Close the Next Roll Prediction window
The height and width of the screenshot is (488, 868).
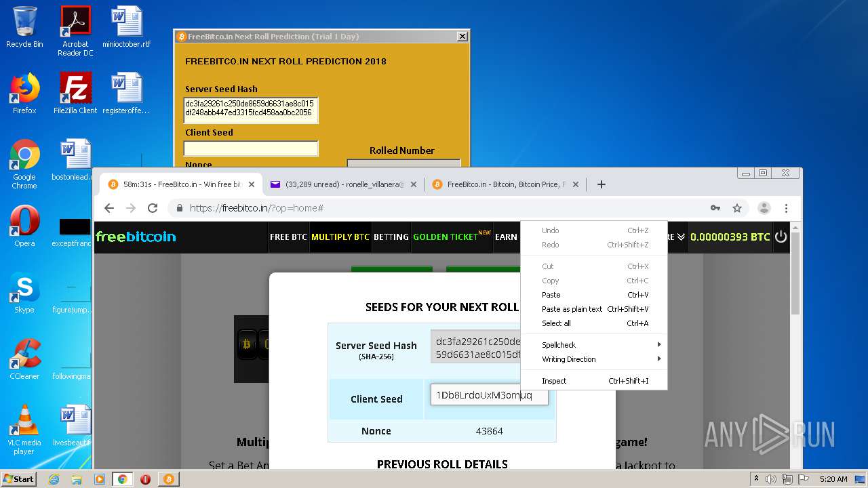click(462, 37)
